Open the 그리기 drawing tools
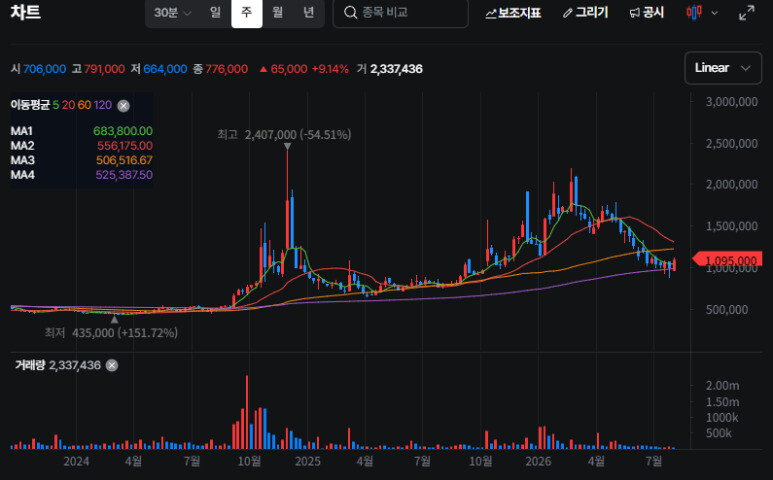This screenshot has height=480, width=773. [585, 13]
